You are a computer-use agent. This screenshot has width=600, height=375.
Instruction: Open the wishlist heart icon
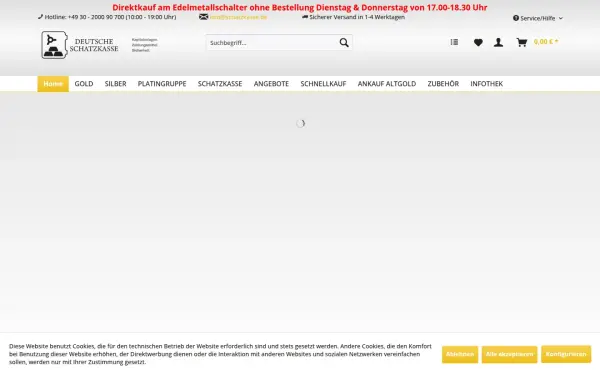click(x=478, y=42)
